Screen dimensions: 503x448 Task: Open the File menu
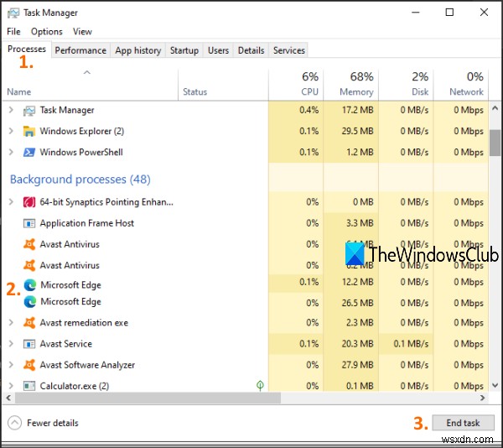[x=13, y=31]
